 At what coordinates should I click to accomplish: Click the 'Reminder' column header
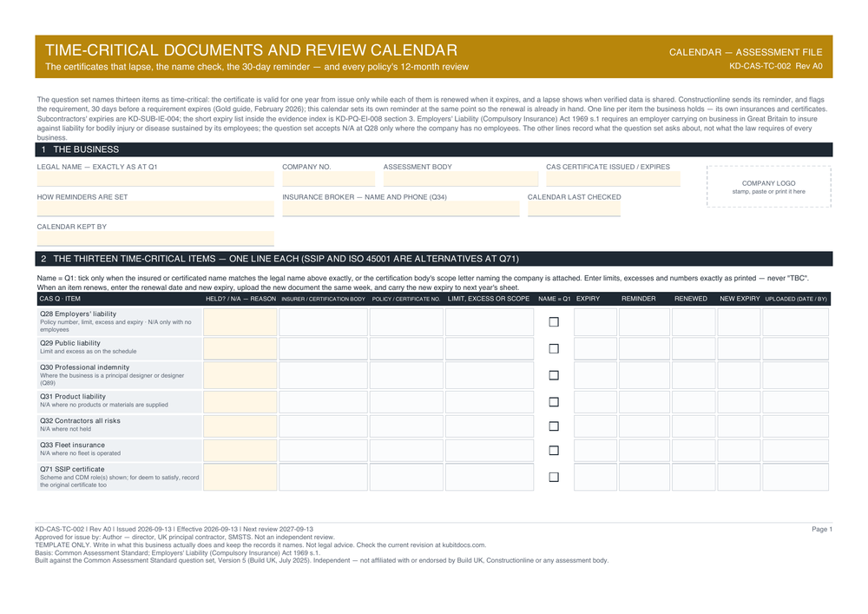pyautogui.click(x=638, y=299)
